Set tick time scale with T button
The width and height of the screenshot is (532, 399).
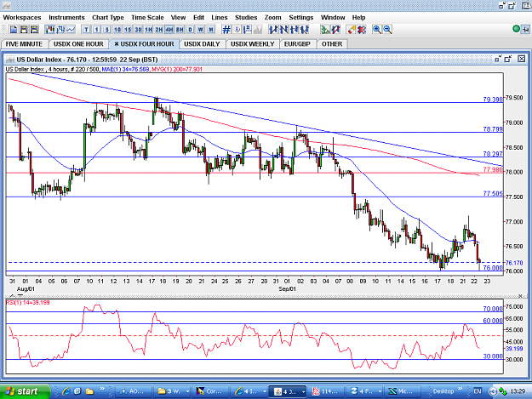pyautogui.click(x=86, y=30)
